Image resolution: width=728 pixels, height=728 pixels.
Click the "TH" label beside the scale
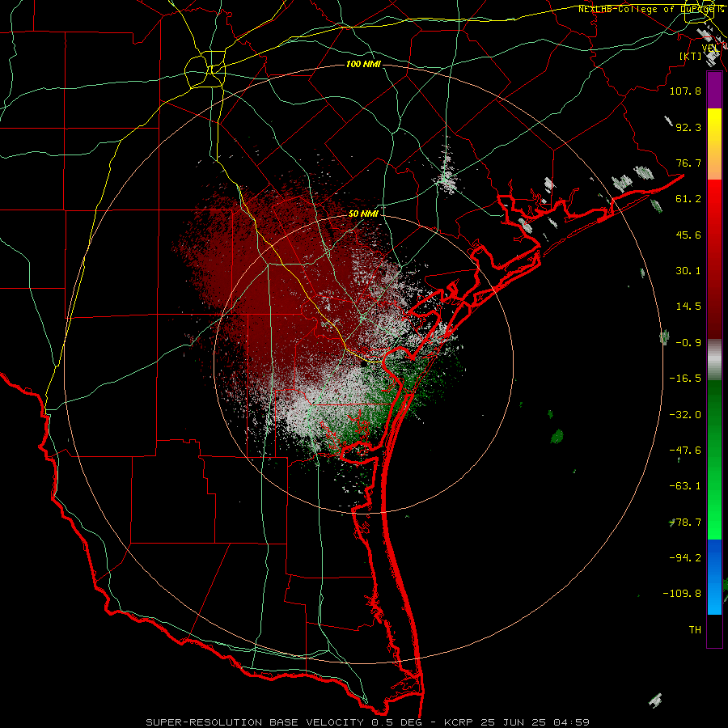tap(695, 630)
